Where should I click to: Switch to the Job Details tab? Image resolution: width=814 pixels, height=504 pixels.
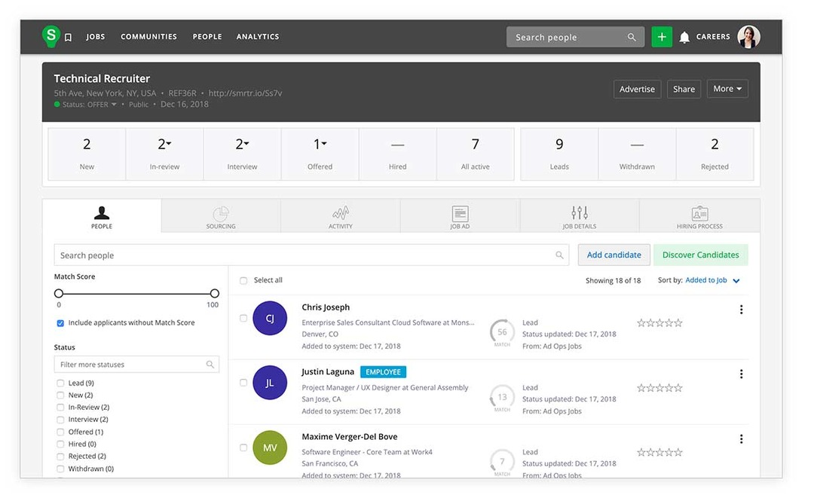(579, 216)
